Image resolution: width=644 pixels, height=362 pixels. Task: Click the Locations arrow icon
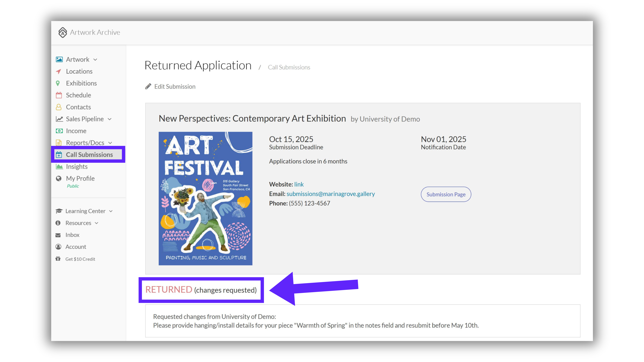(x=59, y=72)
